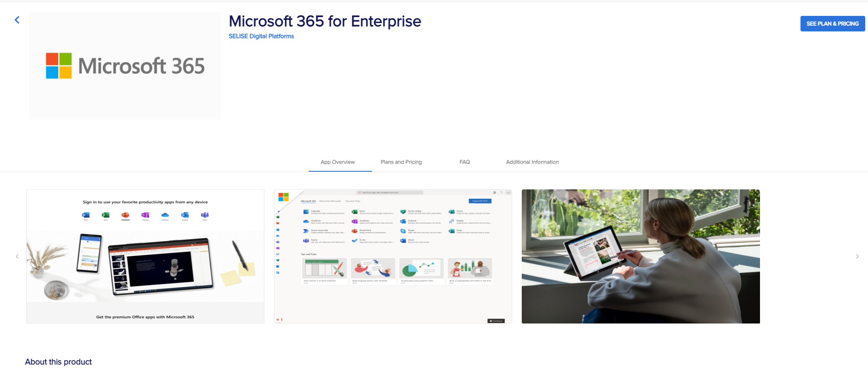The width and height of the screenshot is (868, 368).
Task: Open the Plans and Pricing tab
Action: pyautogui.click(x=401, y=162)
